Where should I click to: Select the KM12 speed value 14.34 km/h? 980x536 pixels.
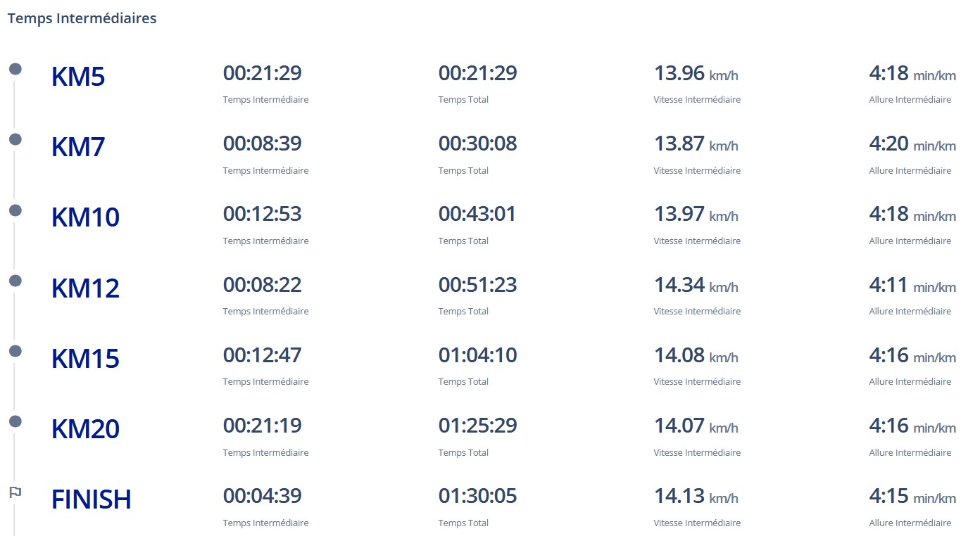pos(696,285)
